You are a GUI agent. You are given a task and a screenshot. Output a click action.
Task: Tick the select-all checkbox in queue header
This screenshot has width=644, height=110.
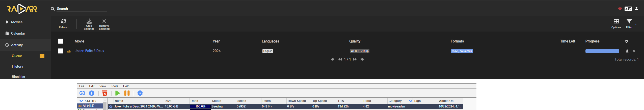61,41
